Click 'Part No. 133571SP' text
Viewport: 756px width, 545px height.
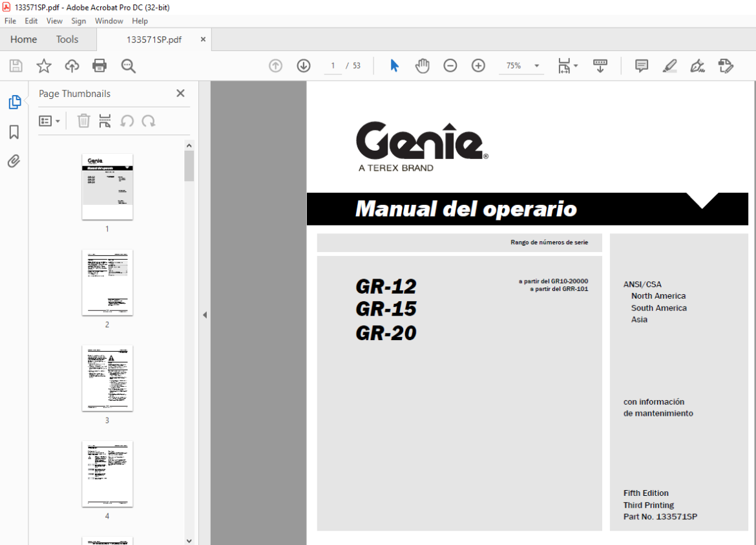[x=660, y=517]
